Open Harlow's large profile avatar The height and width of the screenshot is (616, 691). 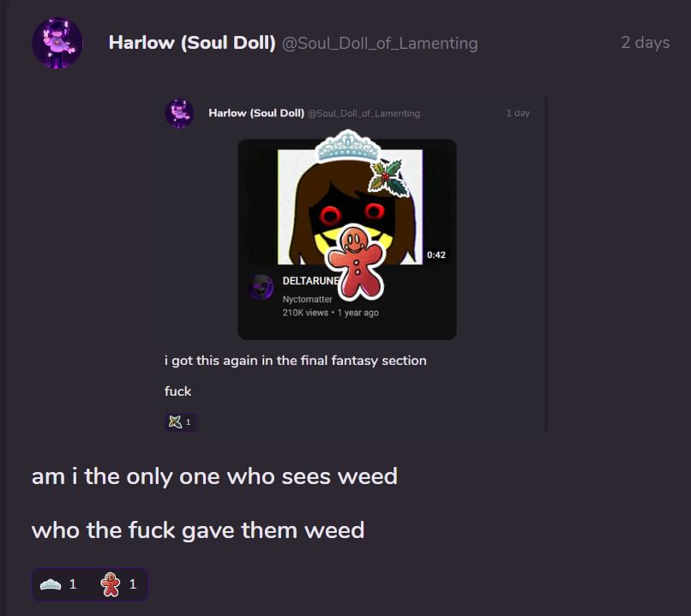point(57,43)
